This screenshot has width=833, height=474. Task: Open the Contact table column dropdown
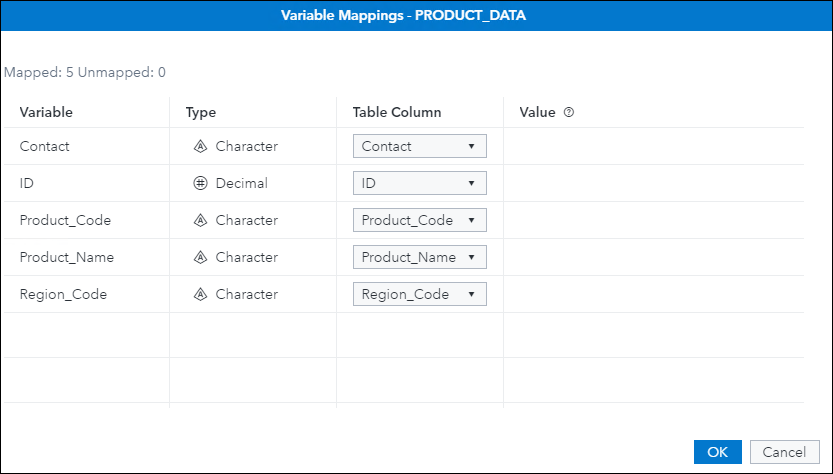pyautogui.click(x=420, y=146)
